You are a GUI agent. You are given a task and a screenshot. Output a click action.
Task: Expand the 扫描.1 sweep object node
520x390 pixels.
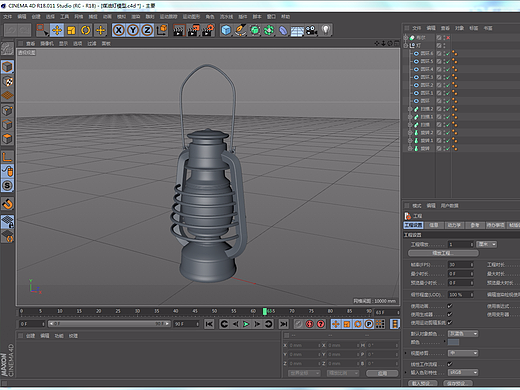pos(410,117)
